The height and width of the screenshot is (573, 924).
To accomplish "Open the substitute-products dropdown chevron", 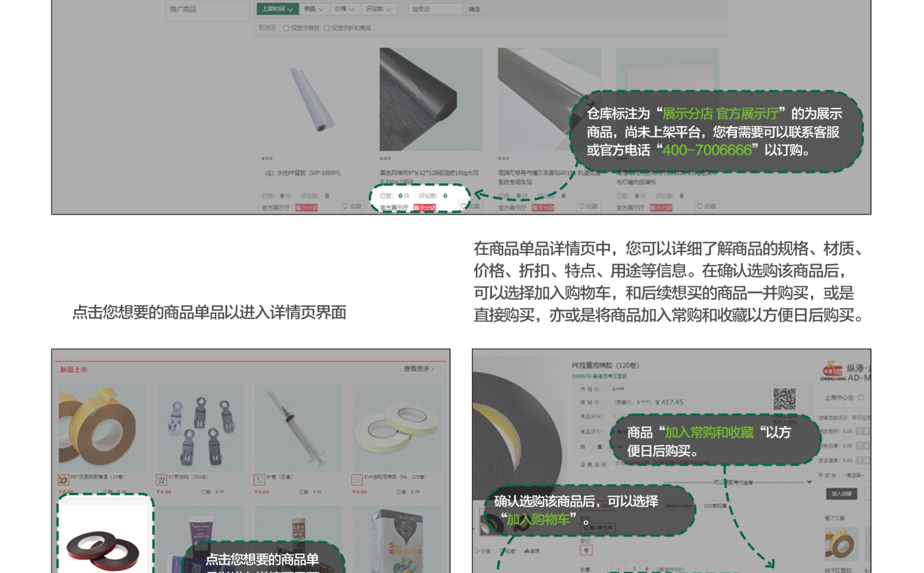I will coord(809,482).
